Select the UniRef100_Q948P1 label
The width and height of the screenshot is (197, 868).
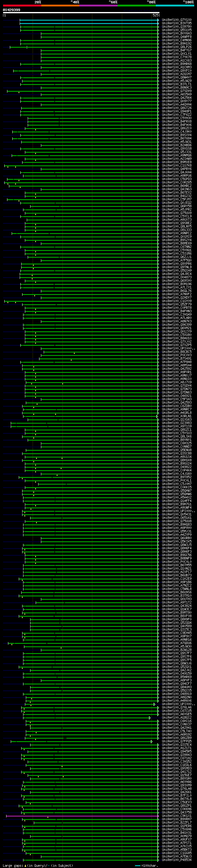(x=177, y=111)
